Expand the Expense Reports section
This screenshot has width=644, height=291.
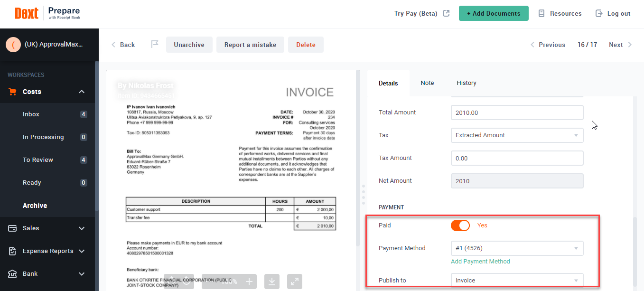(82, 251)
